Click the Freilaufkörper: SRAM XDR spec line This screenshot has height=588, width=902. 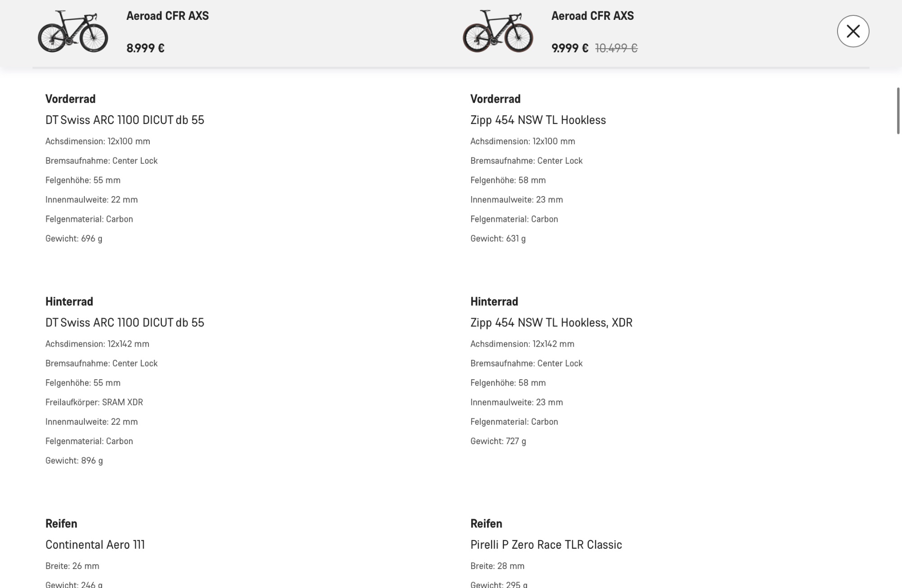click(x=94, y=402)
